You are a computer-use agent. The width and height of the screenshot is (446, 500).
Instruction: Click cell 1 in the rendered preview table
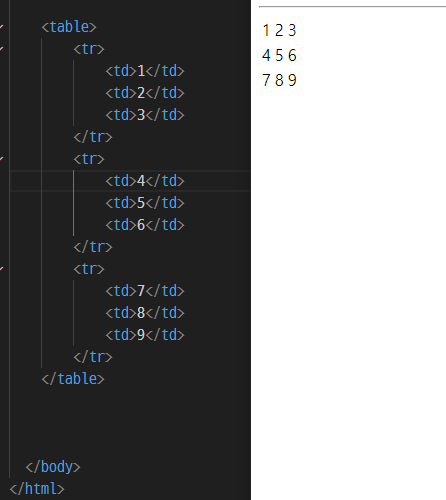(266, 30)
